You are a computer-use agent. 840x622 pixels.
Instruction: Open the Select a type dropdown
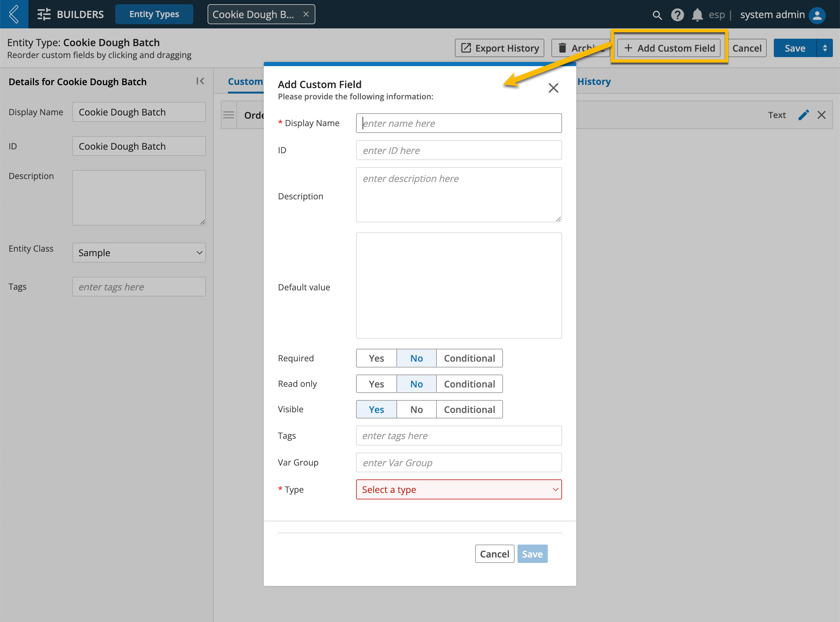click(459, 489)
